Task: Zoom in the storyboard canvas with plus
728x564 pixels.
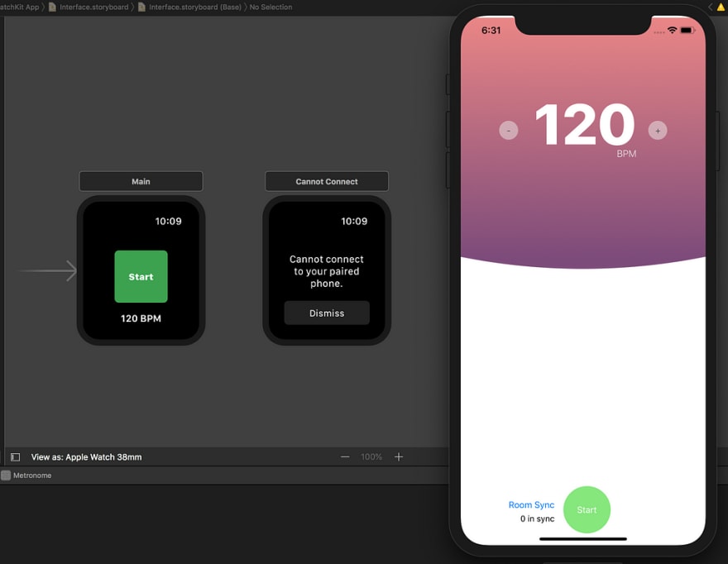Action: pyautogui.click(x=399, y=457)
